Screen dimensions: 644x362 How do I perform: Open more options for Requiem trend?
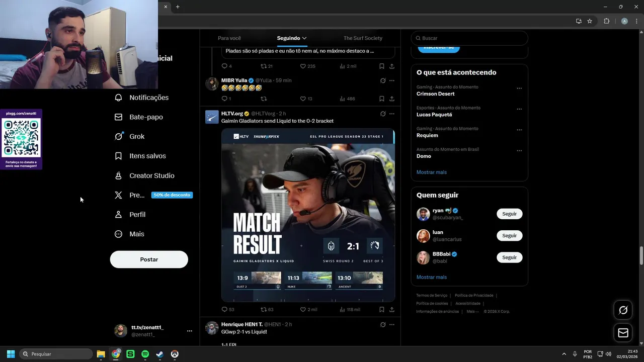pyautogui.click(x=519, y=130)
